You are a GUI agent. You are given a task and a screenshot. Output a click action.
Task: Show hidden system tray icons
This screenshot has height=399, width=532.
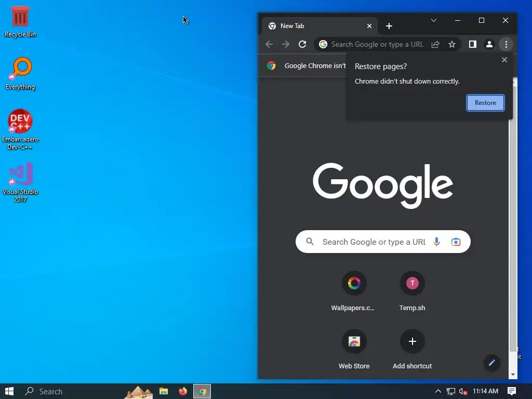[438, 391]
